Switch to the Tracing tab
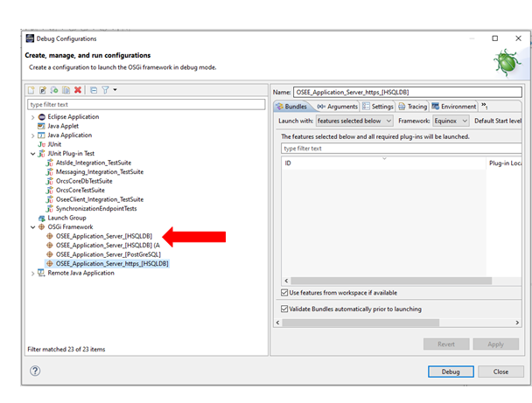This screenshot has height=403, width=532. 413,107
